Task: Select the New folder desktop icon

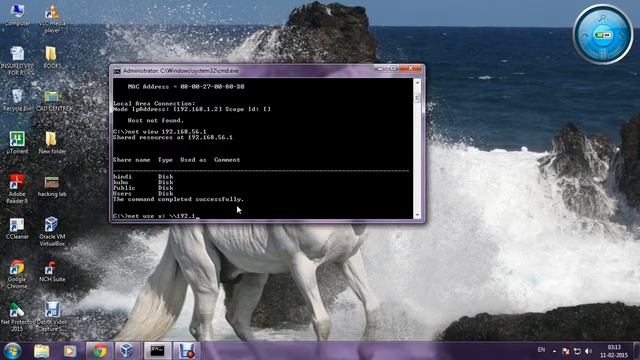Action: pos(52,143)
